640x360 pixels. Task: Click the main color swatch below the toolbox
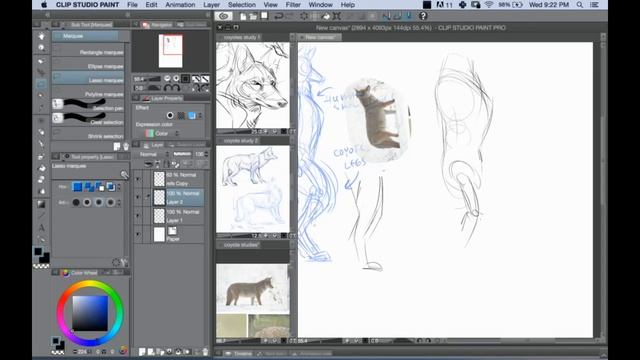click(x=38, y=251)
